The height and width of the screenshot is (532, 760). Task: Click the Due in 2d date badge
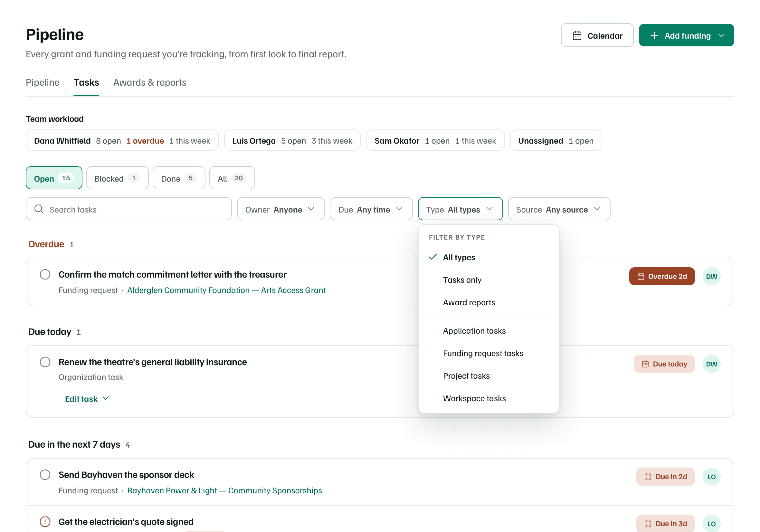point(665,477)
